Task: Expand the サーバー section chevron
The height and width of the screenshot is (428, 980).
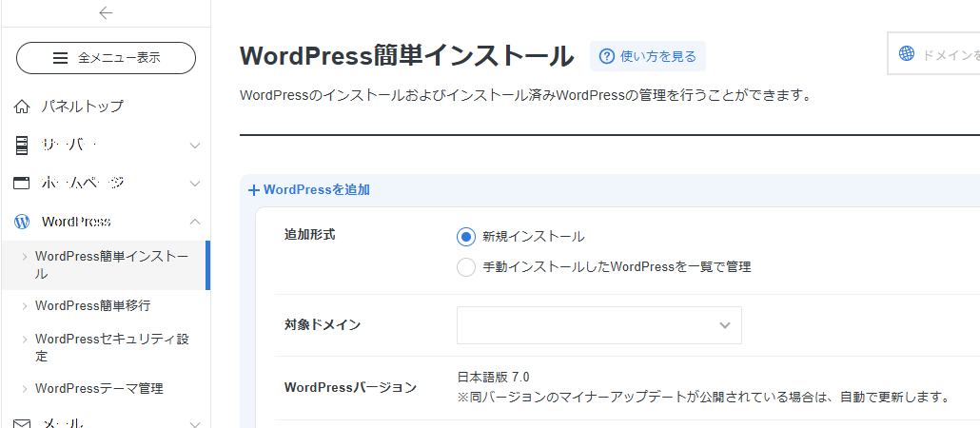Action: pyautogui.click(x=195, y=146)
